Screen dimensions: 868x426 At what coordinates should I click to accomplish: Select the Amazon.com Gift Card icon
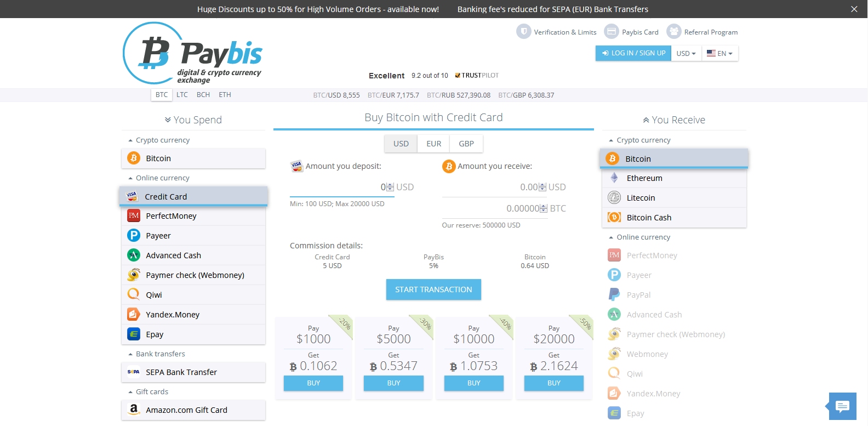click(x=134, y=409)
